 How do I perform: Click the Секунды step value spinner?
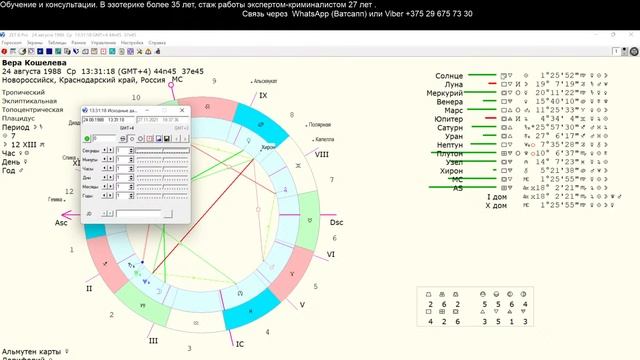pyautogui.click(x=125, y=151)
